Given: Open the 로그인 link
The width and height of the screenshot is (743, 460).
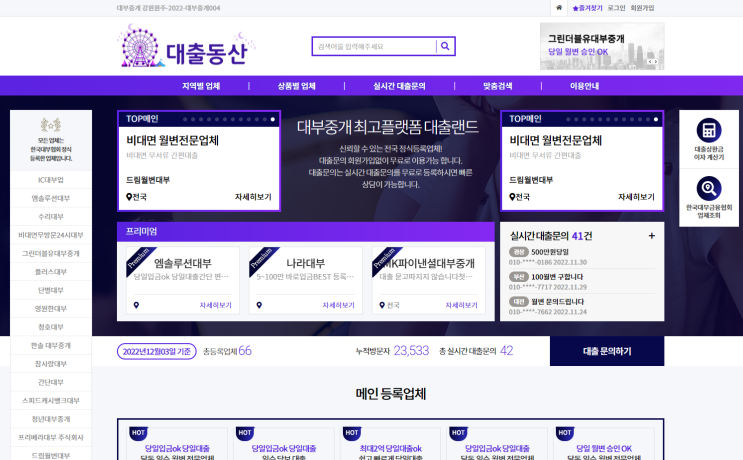Looking at the screenshot, I should coord(616,8).
